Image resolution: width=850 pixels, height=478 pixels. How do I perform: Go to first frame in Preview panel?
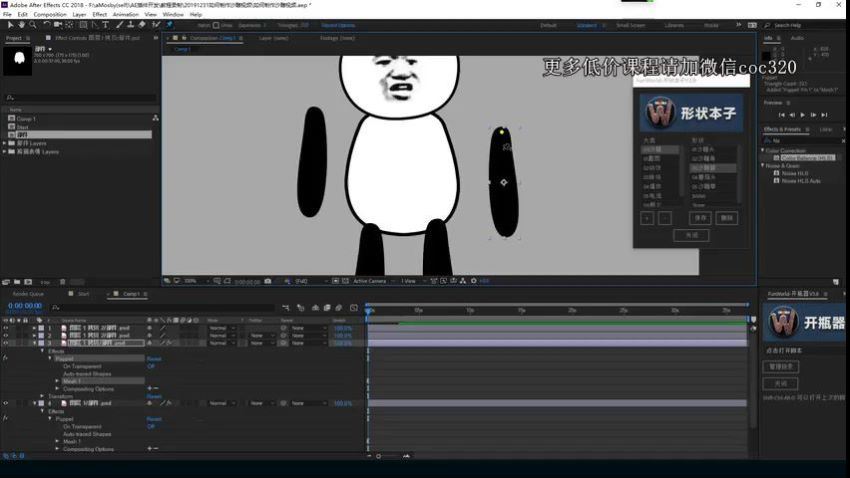(x=781, y=115)
